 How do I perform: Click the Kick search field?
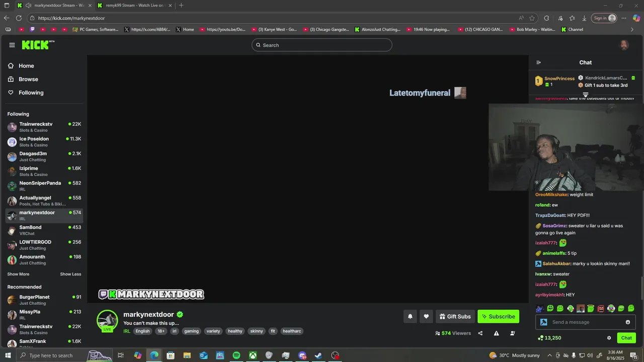click(322, 45)
